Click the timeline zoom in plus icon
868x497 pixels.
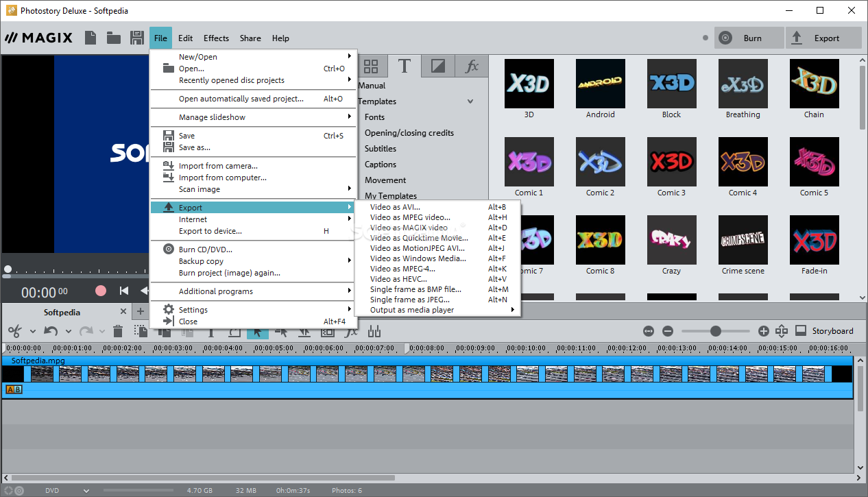pos(764,331)
